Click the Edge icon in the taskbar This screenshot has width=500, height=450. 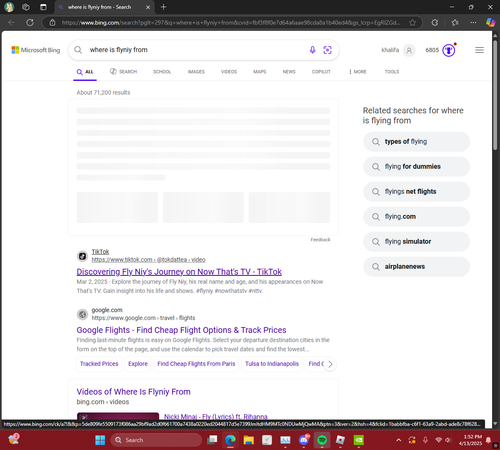point(230,440)
